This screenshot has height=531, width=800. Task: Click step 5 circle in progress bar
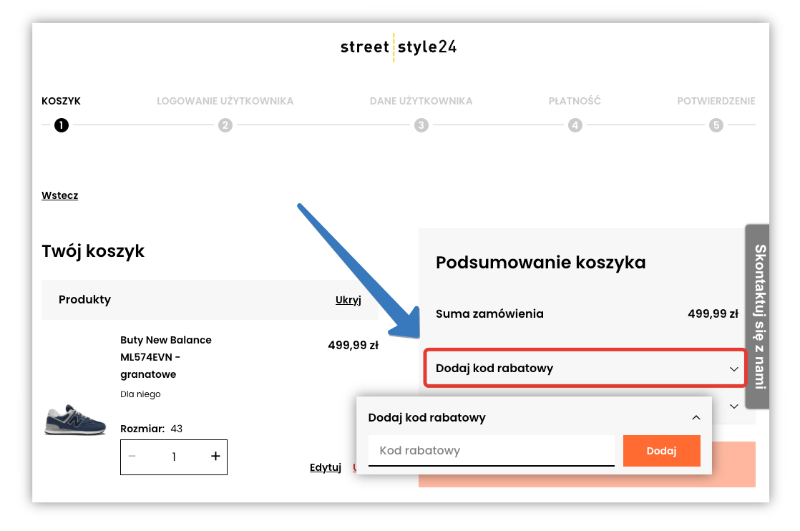click(x=716, y=125)
